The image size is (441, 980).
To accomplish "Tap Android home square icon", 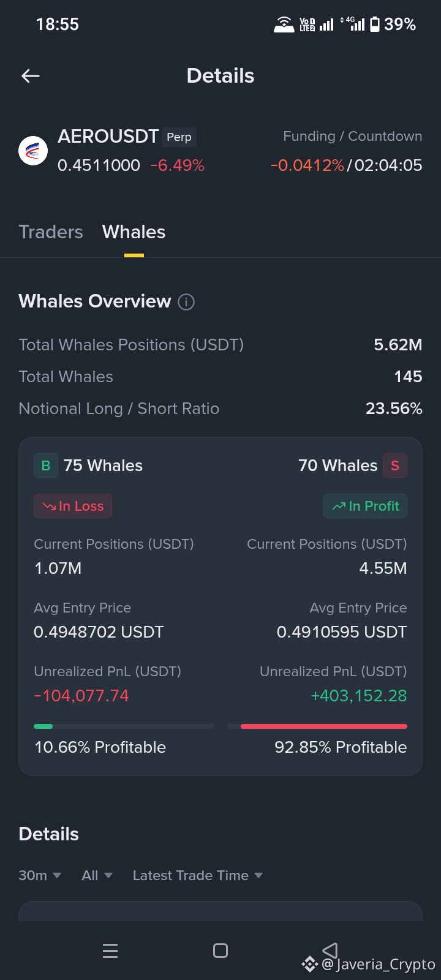I will (x=221, y=951).
